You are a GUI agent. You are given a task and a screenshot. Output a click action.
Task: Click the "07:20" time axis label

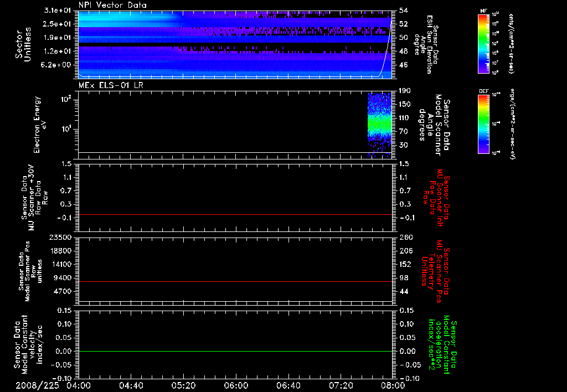(x=341, y=385)
